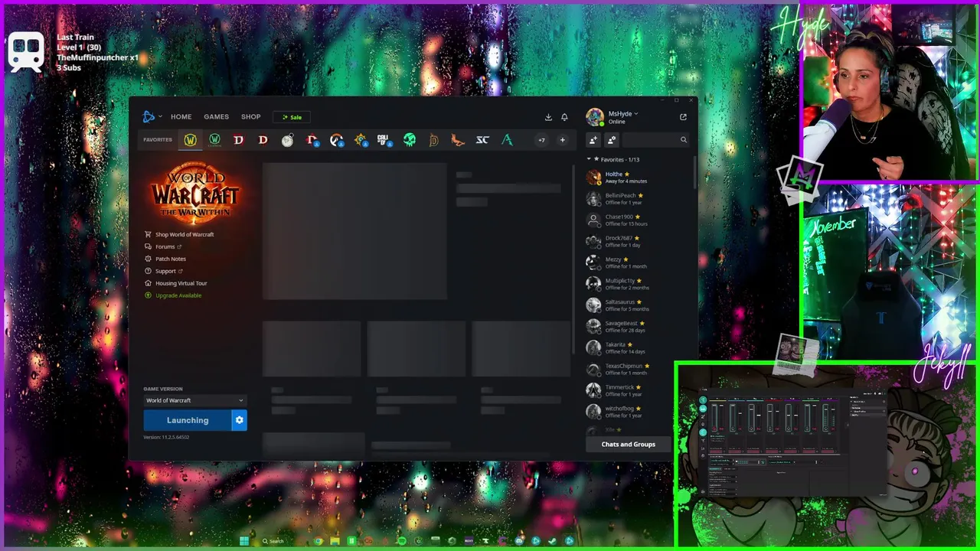The width and height of the screenshot is (980, 551).
Task: Open the Battle.net logo dropdown menu
Action: point(152,117)
